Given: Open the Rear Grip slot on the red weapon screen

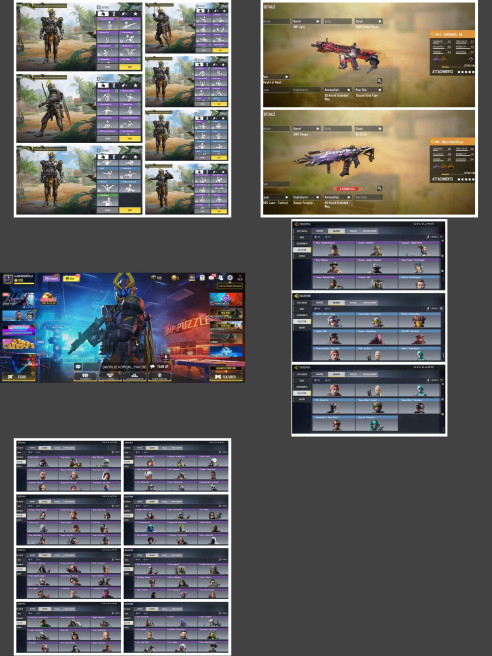Looking at the screenshot, I should (369, 90).
